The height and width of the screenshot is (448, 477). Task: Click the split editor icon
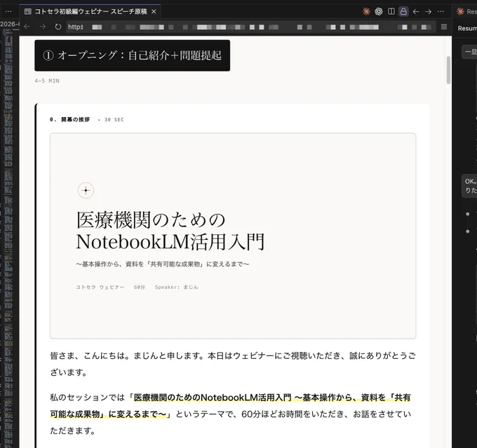(391, 11)
